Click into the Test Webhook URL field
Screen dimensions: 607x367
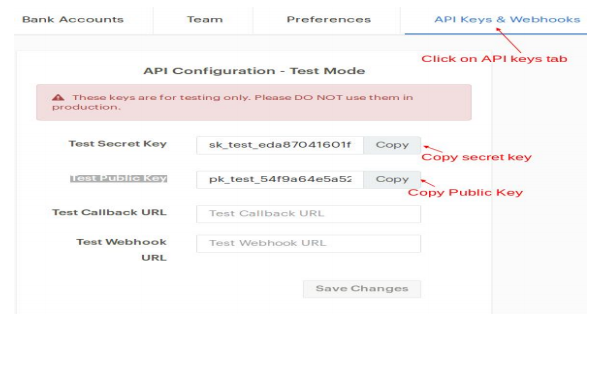[309, 244]
